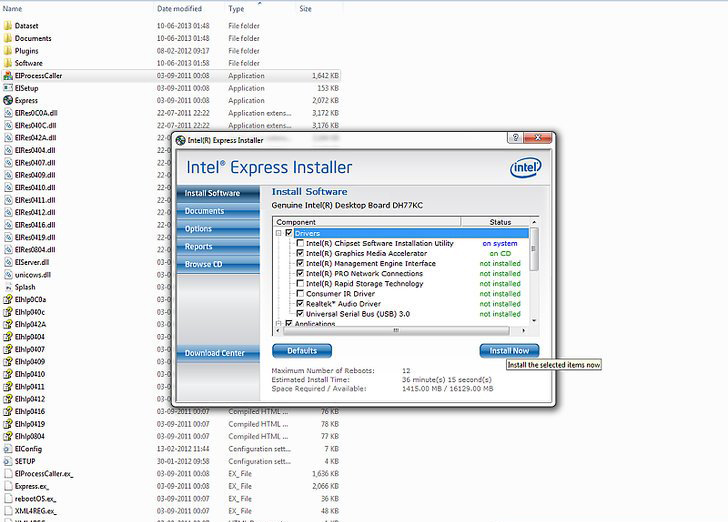The width and height of the screenshot is (728, 522).
Task: Uncheck Intel(R) Graphics Media Accelerator
Action: click(300, 253)
